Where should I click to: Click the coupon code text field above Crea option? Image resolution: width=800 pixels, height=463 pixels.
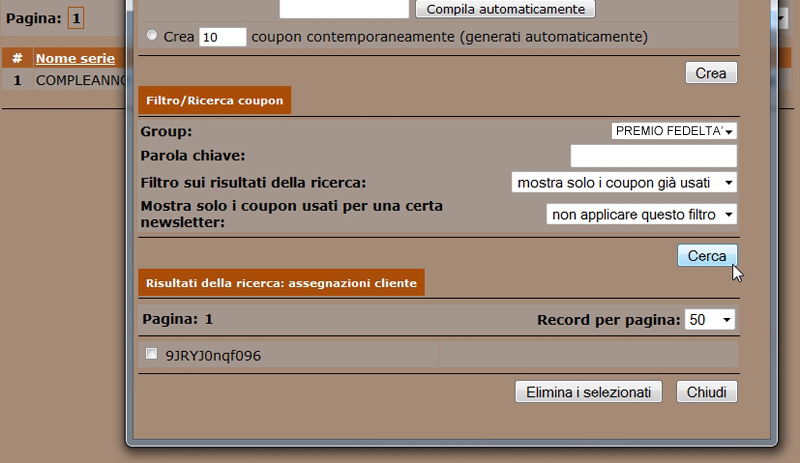[x=344, y=9]
